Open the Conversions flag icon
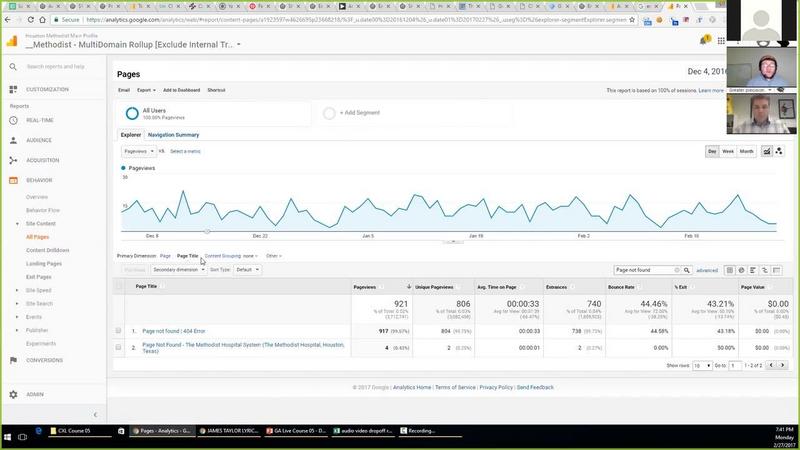 (x=13, y=360)
